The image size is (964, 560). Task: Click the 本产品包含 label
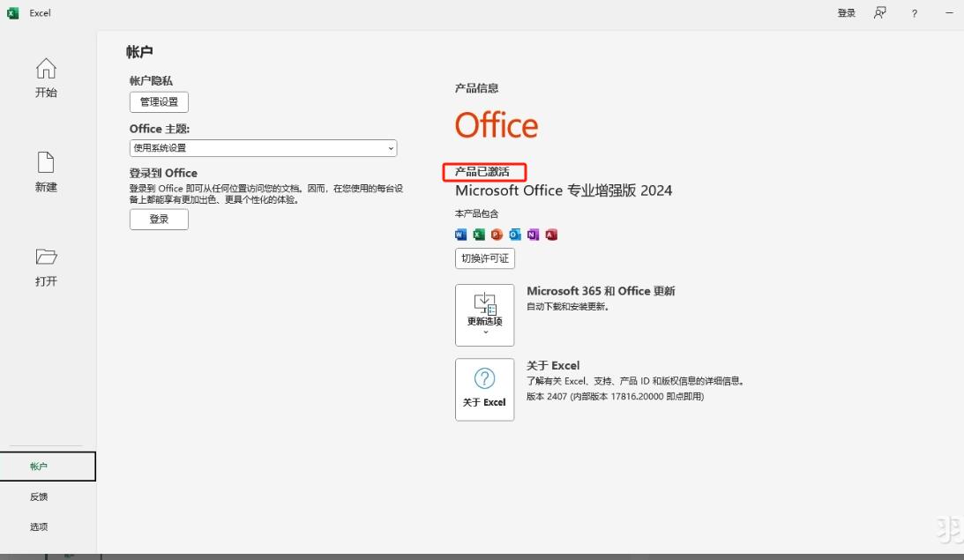(476, 214)
